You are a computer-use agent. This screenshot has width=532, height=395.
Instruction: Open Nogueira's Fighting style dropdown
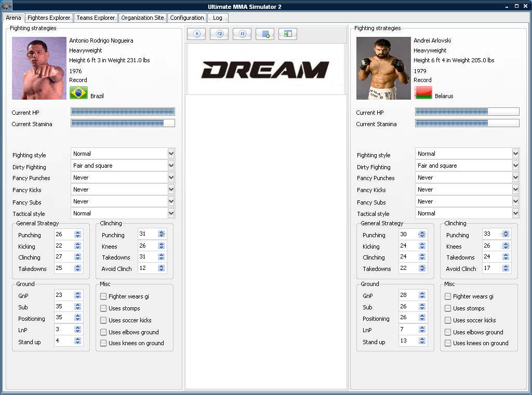pyautogui.click(x=171, y=154)
